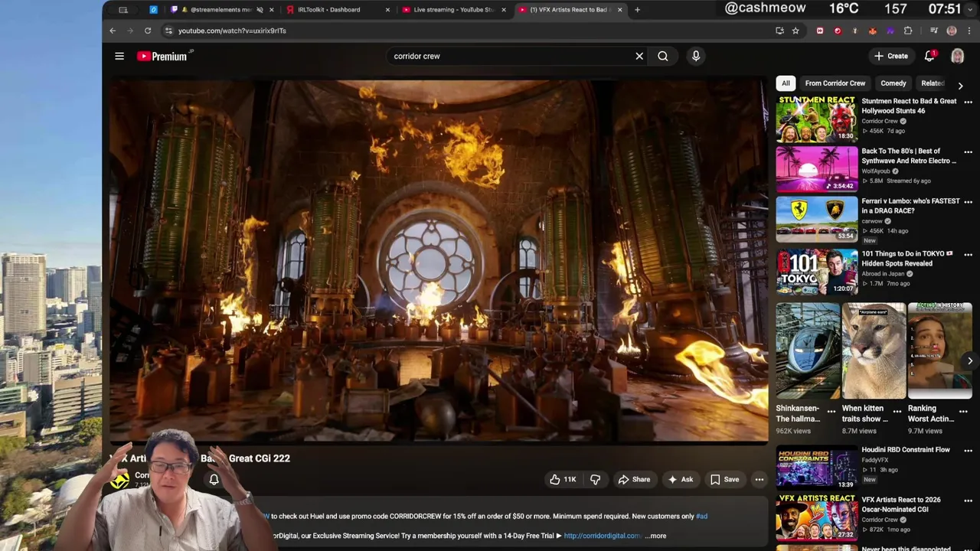Save the video to a playlist

pyautogui.click(x=724, y=480)
